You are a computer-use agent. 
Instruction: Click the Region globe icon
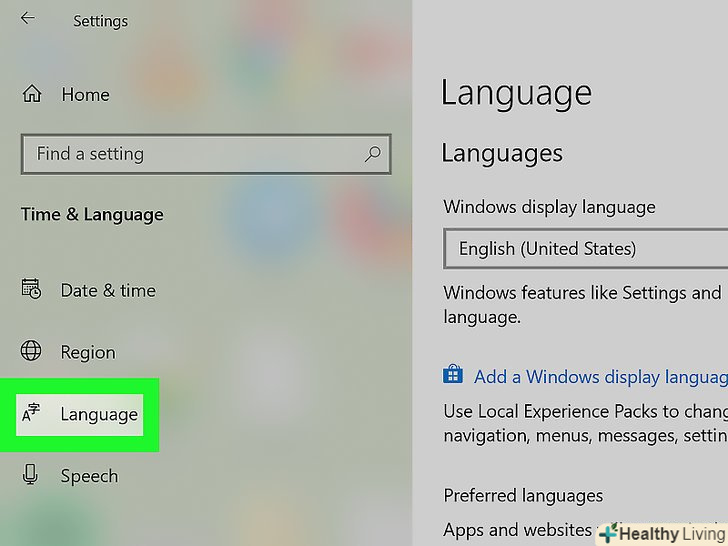(x=32, y=352)
